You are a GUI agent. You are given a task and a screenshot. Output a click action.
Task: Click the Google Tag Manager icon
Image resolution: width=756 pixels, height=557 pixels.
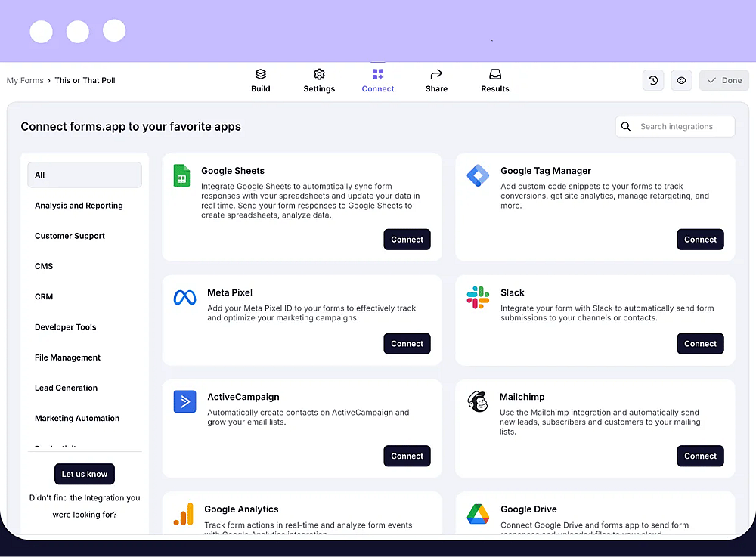tap(478, 175)
